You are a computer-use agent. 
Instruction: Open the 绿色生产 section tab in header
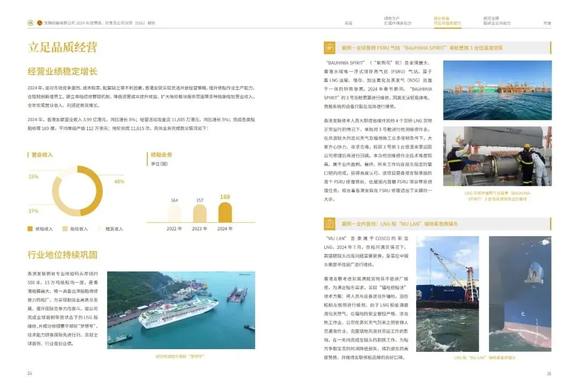tap(398, 21)
